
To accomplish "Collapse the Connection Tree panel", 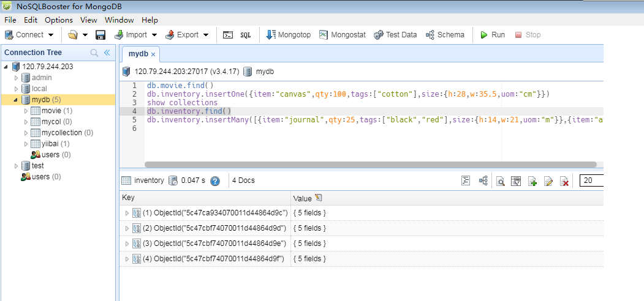I will pos(107,53).
